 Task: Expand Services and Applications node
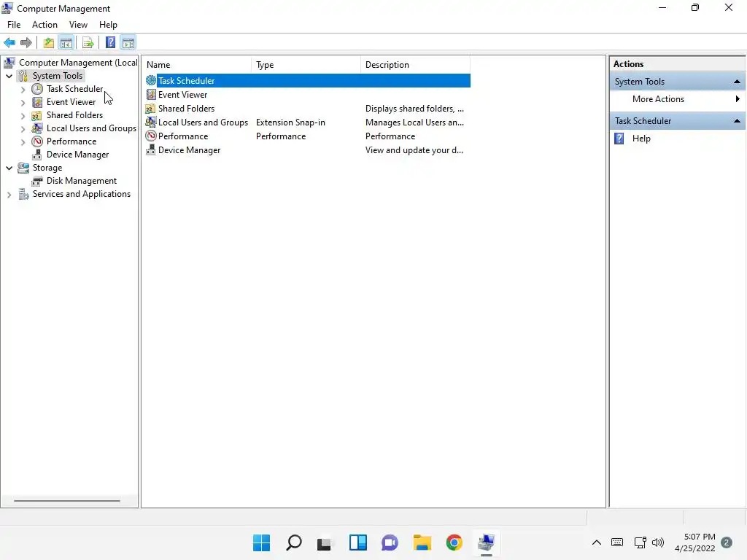pyautogui.click(x=9, y=194)
